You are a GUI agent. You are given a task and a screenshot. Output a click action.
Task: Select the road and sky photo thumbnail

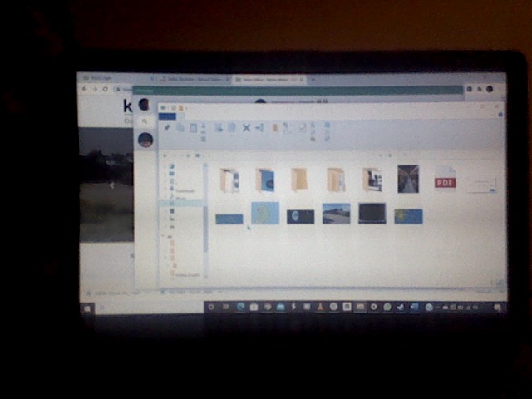coord(336,214)
